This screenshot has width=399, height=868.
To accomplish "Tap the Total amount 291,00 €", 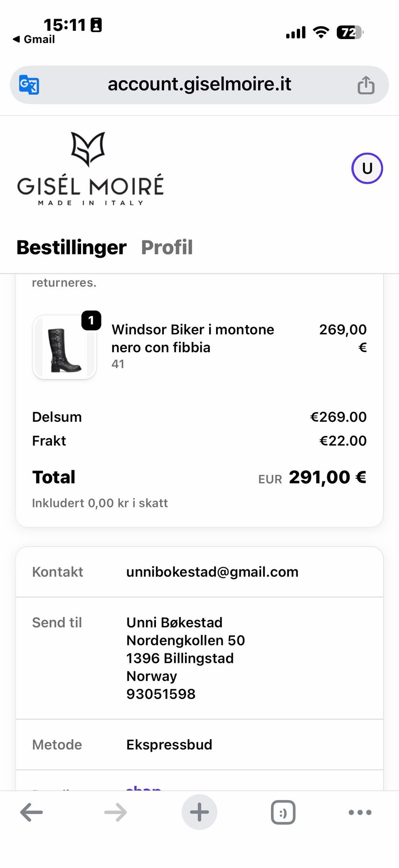I will [x=328, y=477].
